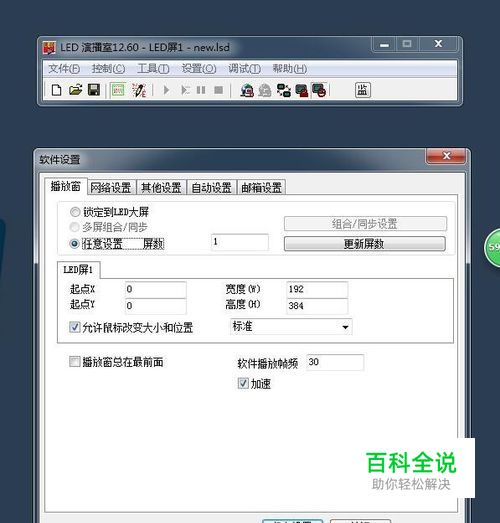This screenshot has width=500, height=523.
Task: Click the globe with red badge icon
Action: tap(247, 90)
